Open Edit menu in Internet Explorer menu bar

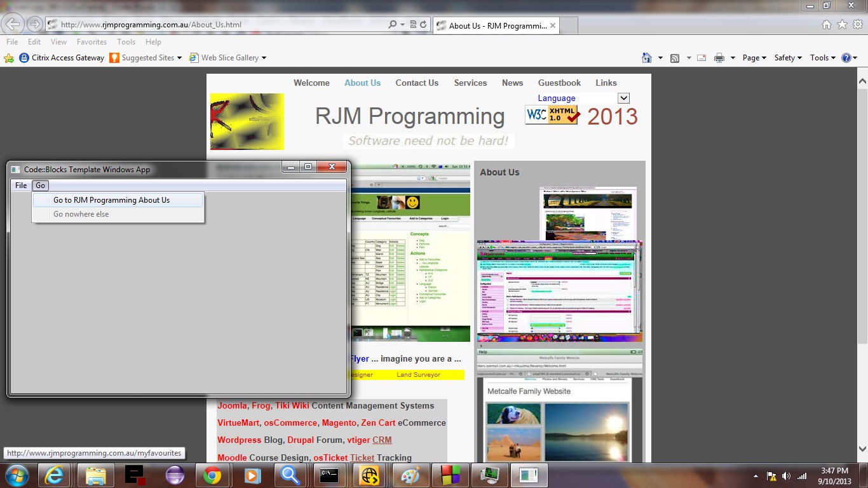(34, 42)
